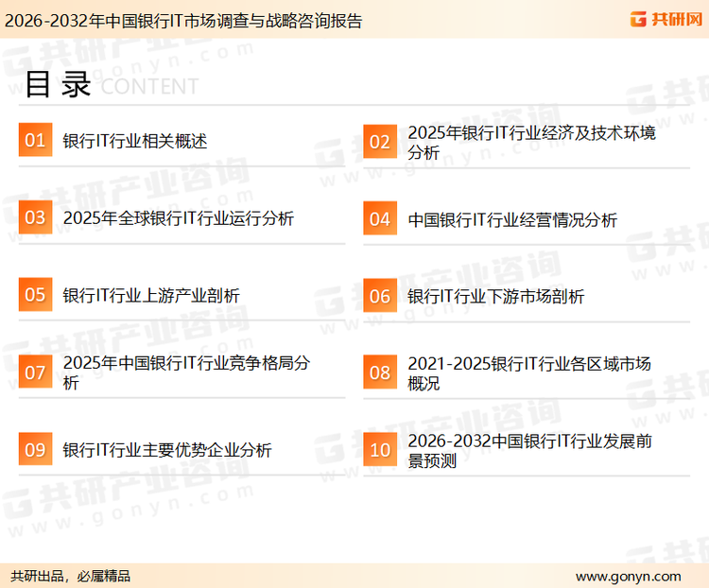709x588 pixels.
Task: Click the orange 08 chapter badge
Action: tap(380, 372)
